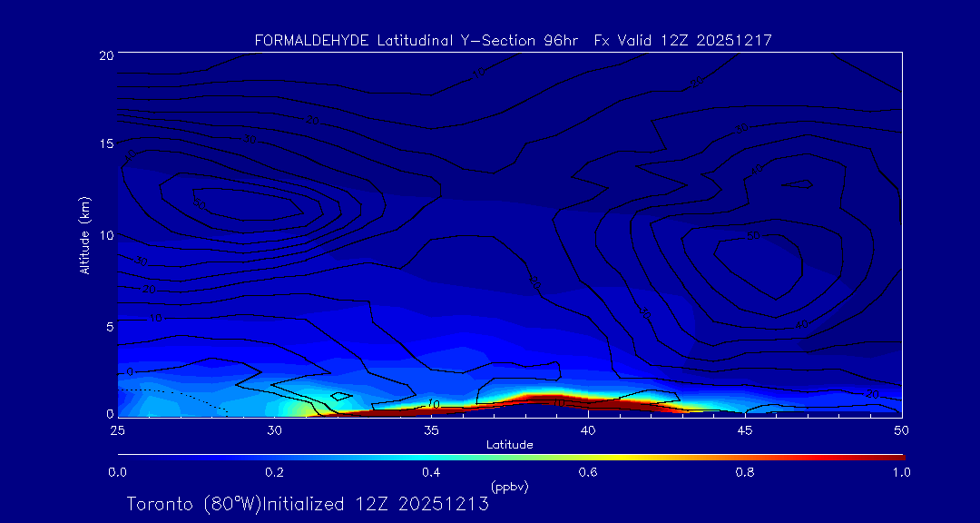Click the "Latitude" horizontal axis label

coord(509,445)
